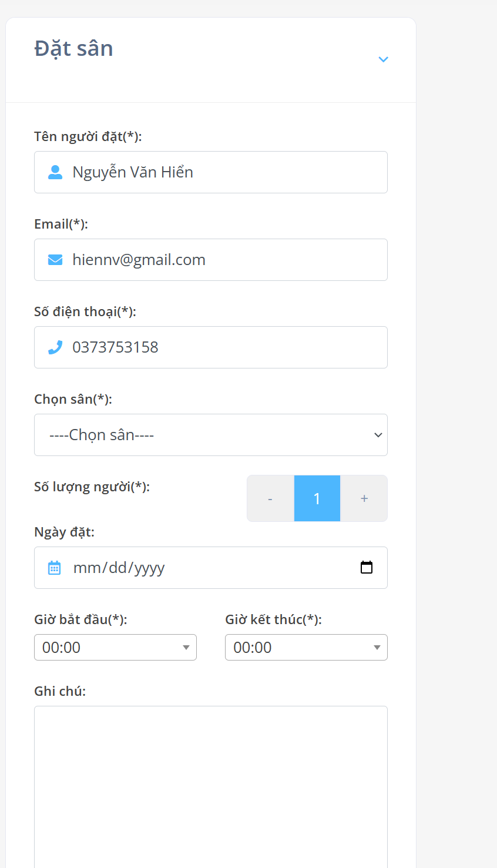497x868 pixels.
Task: Click the envelope icon in email field
Action: coord(55,260)
